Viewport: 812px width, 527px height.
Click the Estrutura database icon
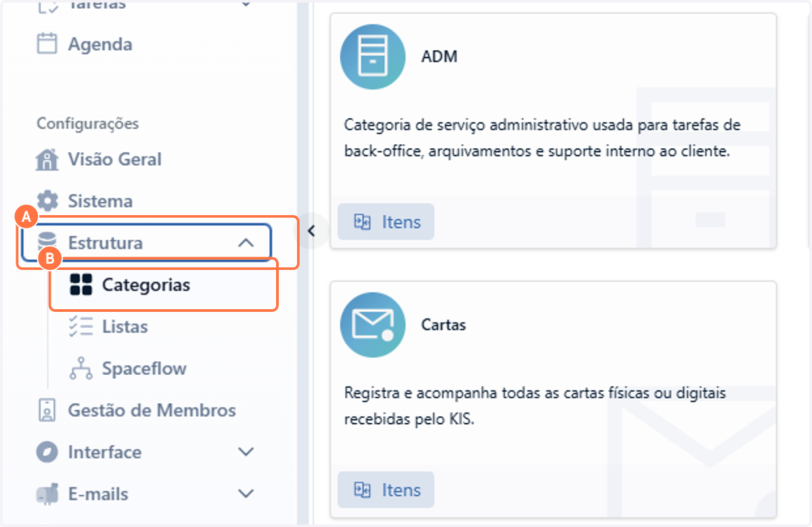[47, 242]
